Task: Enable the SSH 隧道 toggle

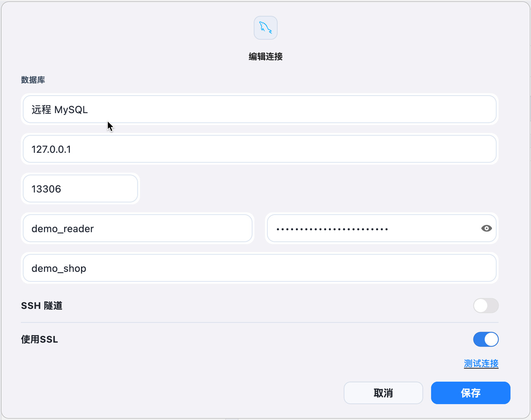Action: coord(485,306)
